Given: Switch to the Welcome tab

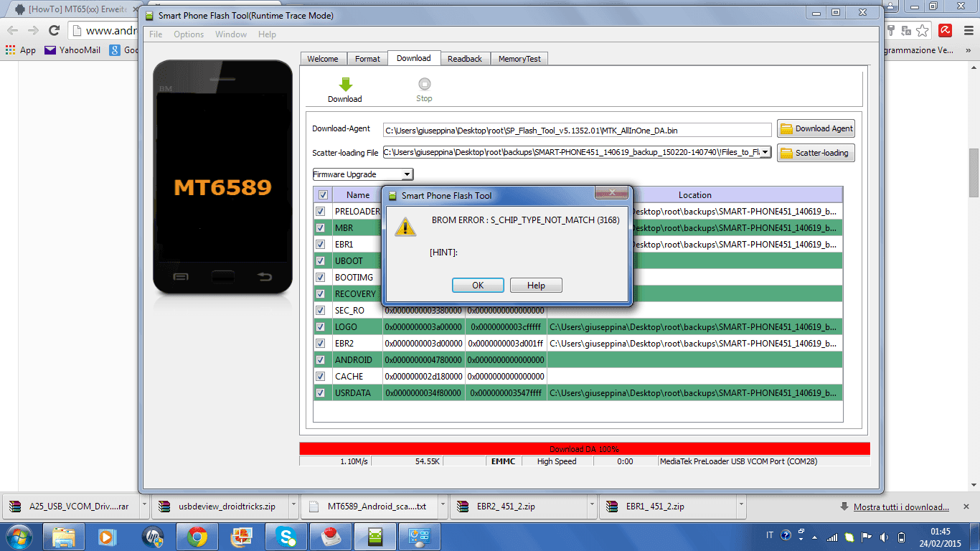Looking at the screenshot, I should 323,59.
